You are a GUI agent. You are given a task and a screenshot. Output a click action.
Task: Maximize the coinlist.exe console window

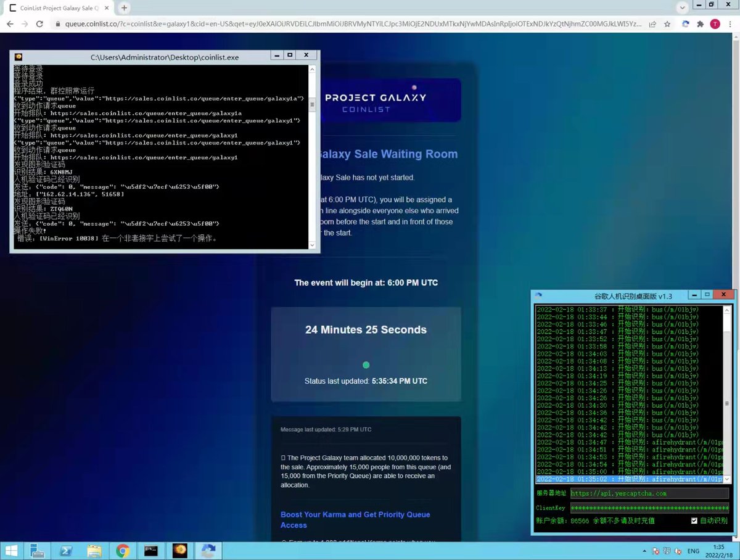pos(290,56)
